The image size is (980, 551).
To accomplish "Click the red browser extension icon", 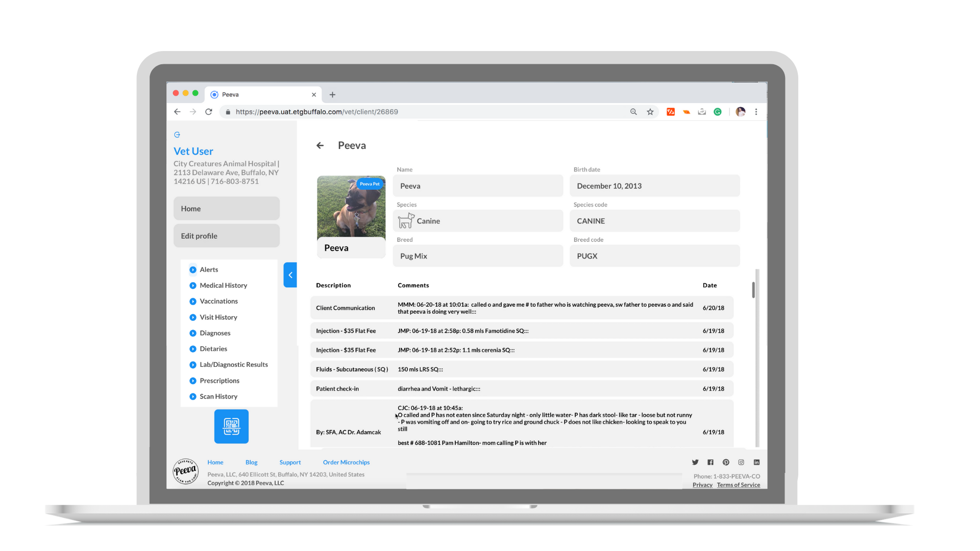I will pos(671,112).
